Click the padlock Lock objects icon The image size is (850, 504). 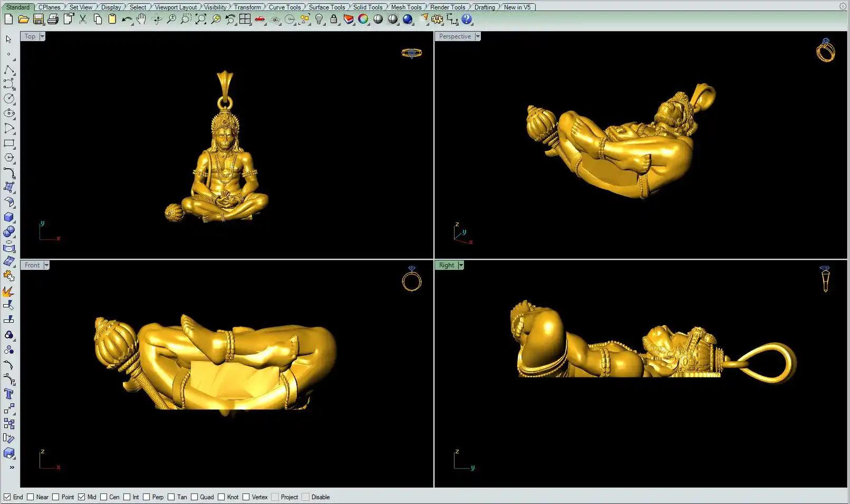pos(334,20)
